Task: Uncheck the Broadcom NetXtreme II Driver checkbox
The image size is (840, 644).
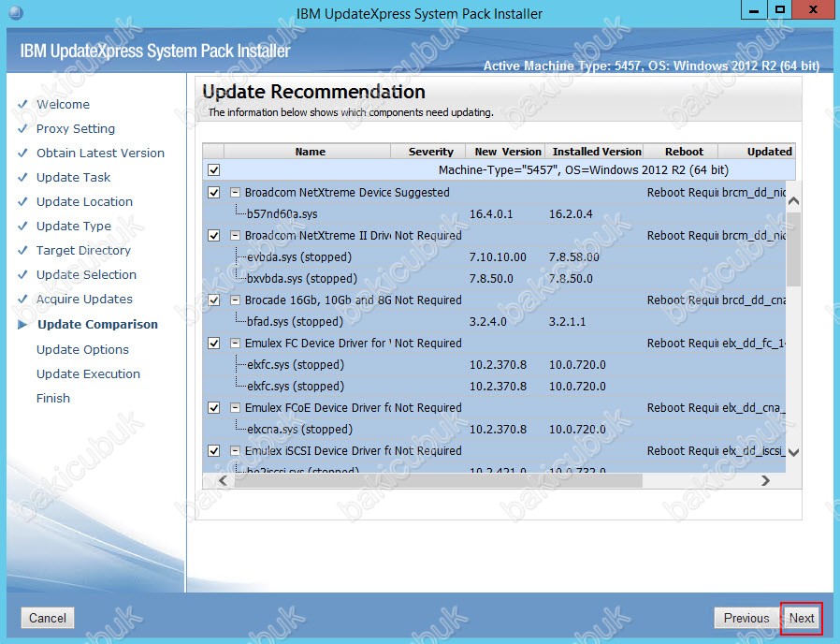Action: 214,235
